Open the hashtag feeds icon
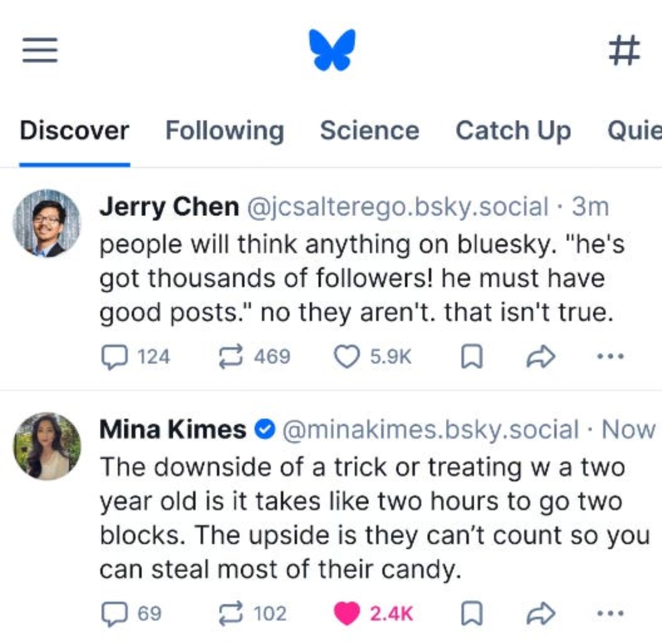Image resolution: width=662 pixels, height=644 pixels. pos(624,50)
